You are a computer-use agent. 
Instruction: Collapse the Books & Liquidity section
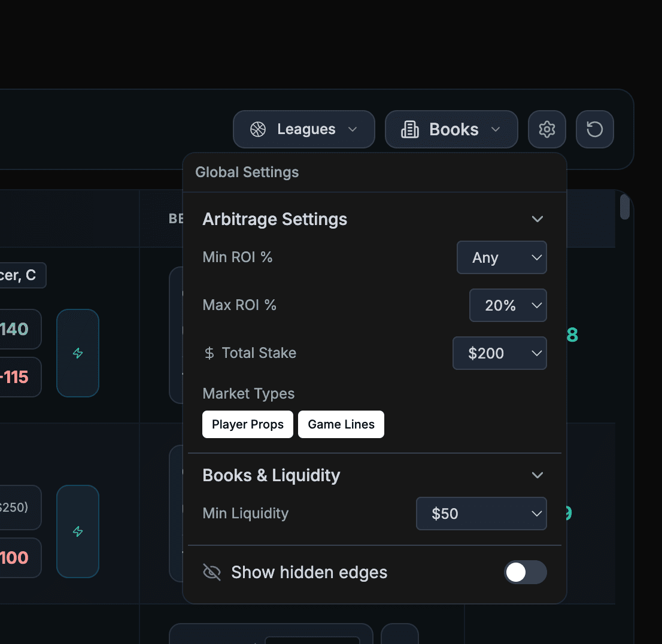[537, 475]
